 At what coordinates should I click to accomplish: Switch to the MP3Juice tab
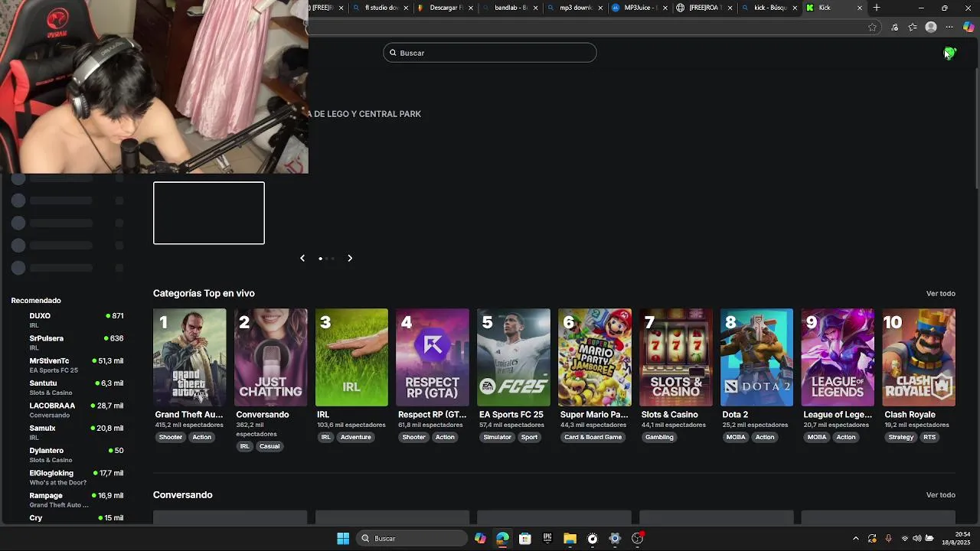(x=639, y=8)
